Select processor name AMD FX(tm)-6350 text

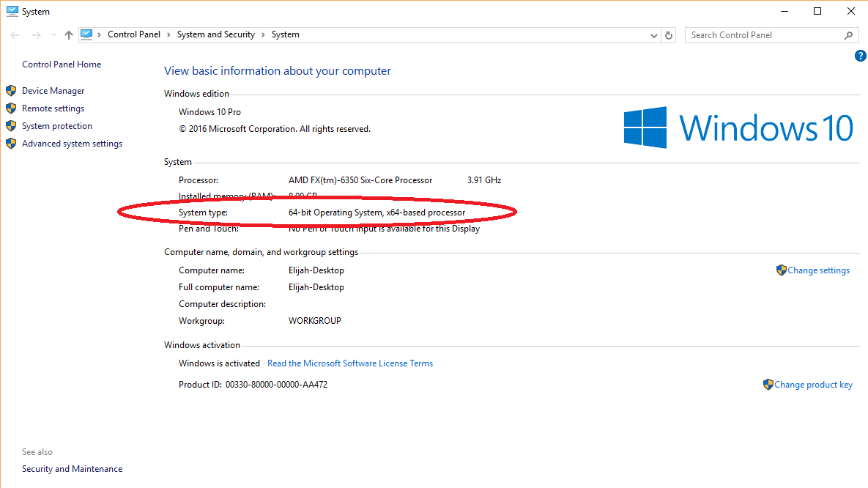coord(360,180)
